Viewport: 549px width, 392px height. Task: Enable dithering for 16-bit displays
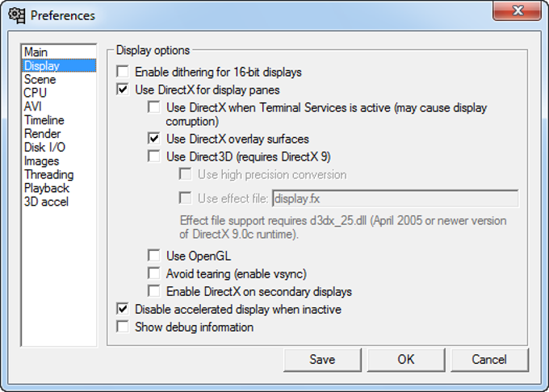123,72
